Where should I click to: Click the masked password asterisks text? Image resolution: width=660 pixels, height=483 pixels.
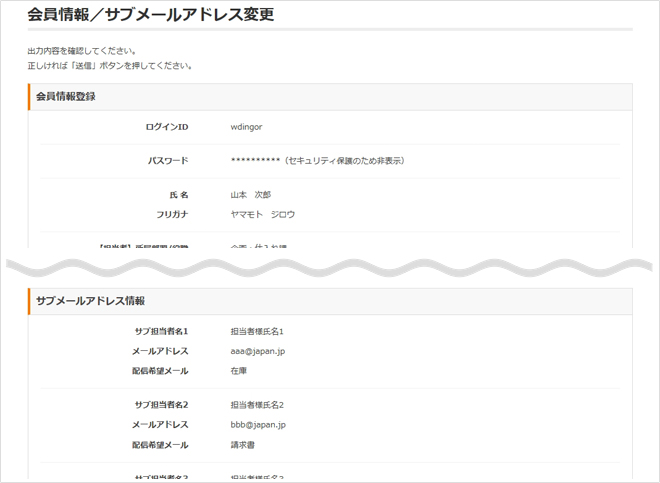click(x=254, y=161)
